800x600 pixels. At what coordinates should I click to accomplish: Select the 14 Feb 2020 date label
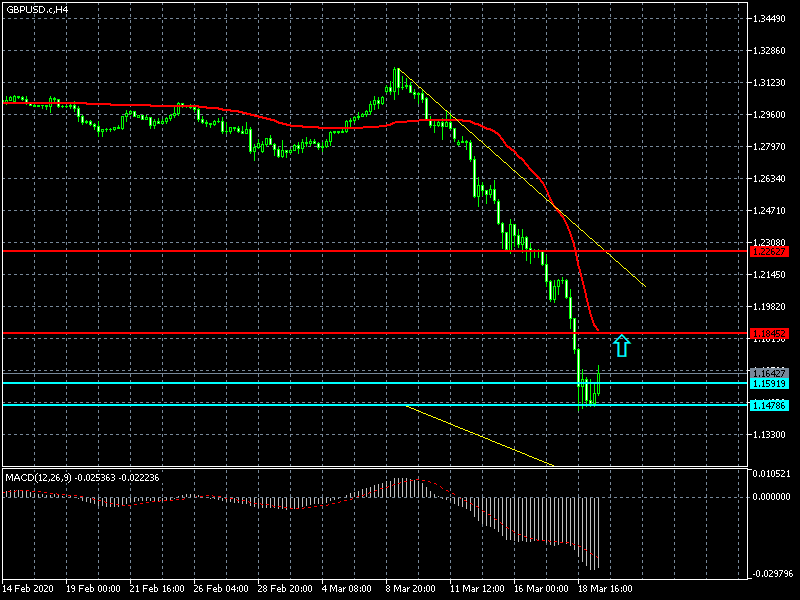(28, 589)
